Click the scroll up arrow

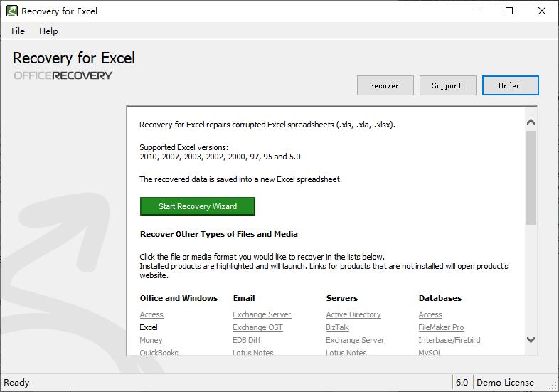click(531, 122)
